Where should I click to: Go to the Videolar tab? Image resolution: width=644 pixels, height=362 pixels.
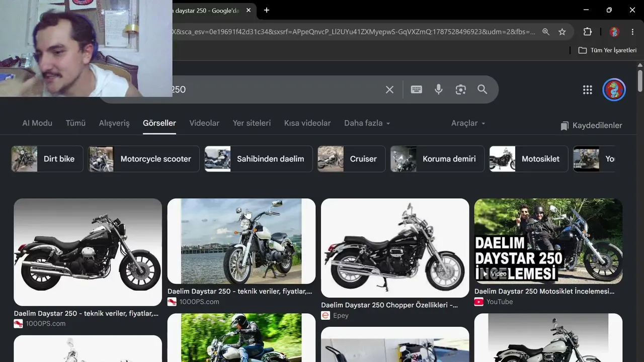tap(204, 123)
